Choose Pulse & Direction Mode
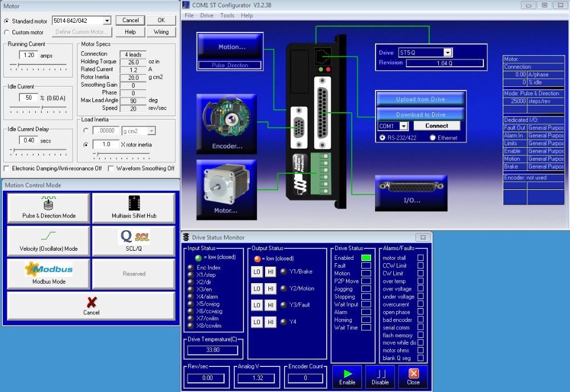 48,208
